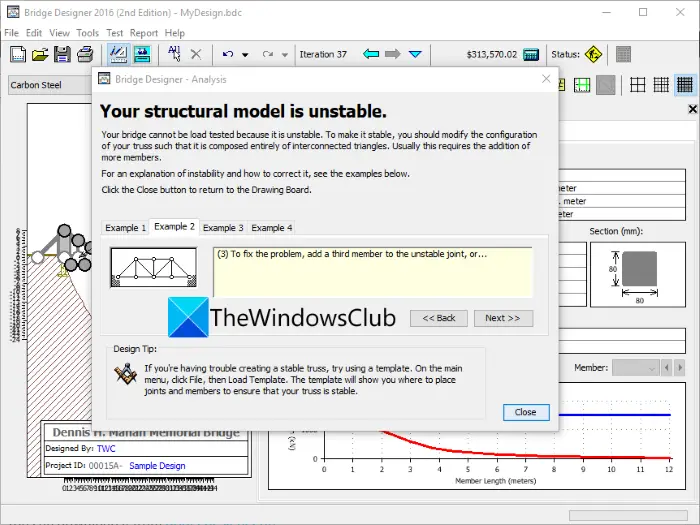Open the Help menu
This screenshot has height=525, width=700.
175,33
